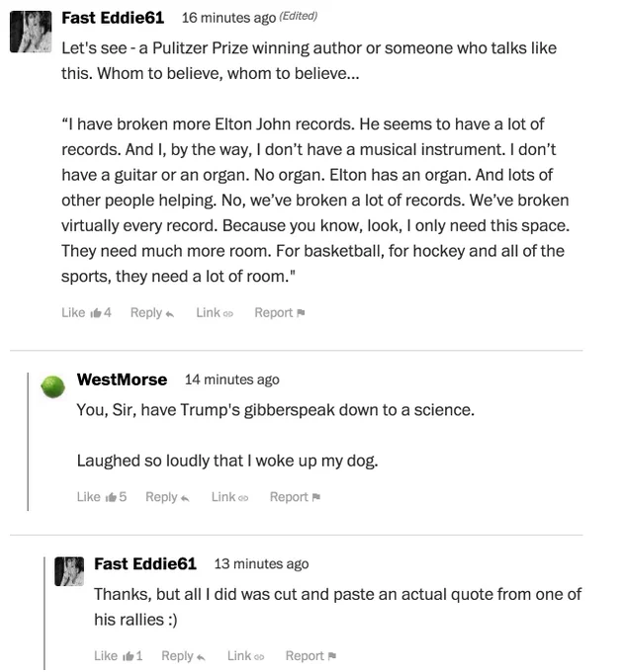Click the '16 minutes ago' timestamp

pyautogui.click(x=228, y=18)
